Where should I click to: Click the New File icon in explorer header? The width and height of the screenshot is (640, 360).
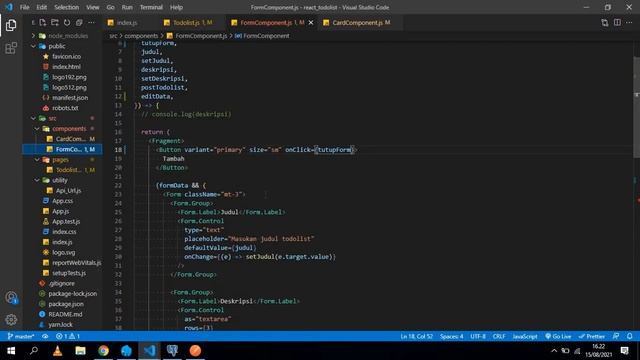43,23
